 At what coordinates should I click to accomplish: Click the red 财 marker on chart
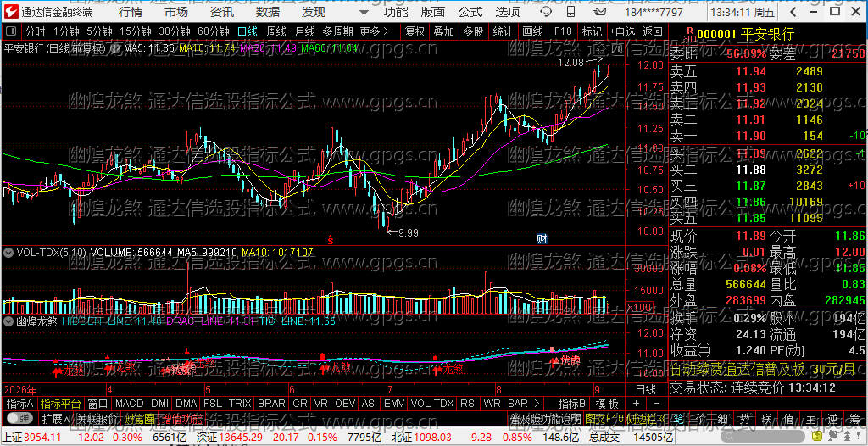(542, 239)
